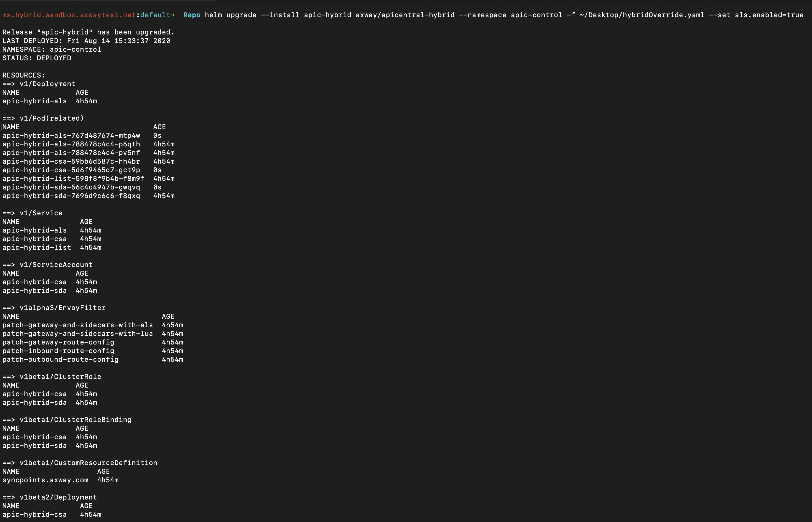
Task: Click pod apic-hybrid-csa-5d6f9465d7-gct9p
Action: tap(71, 170)
